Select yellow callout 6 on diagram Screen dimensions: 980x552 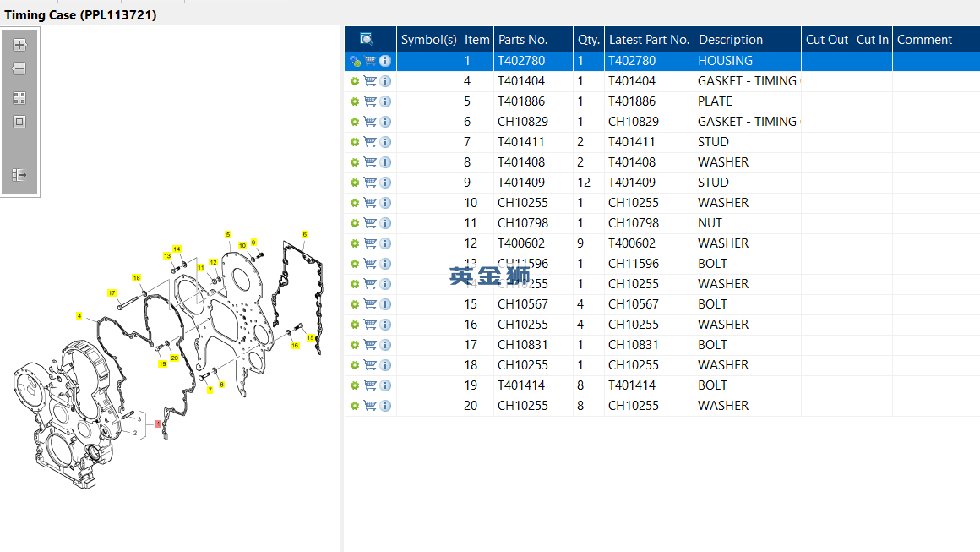tap(305, 234)
